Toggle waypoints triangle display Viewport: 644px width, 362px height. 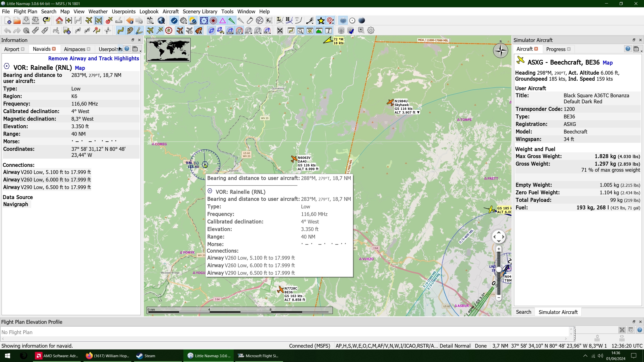223,21
